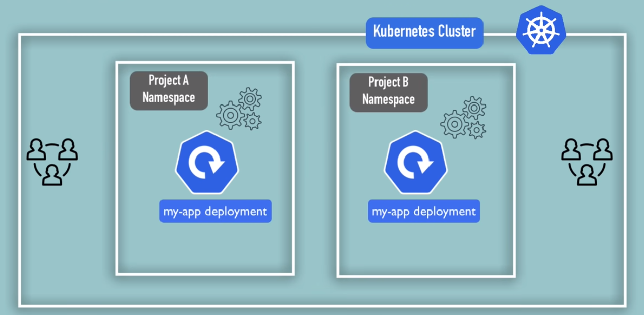Viewport: 644px width, 315px height.
Task: Click the team icon beside Project A
Action: [52, 163]
